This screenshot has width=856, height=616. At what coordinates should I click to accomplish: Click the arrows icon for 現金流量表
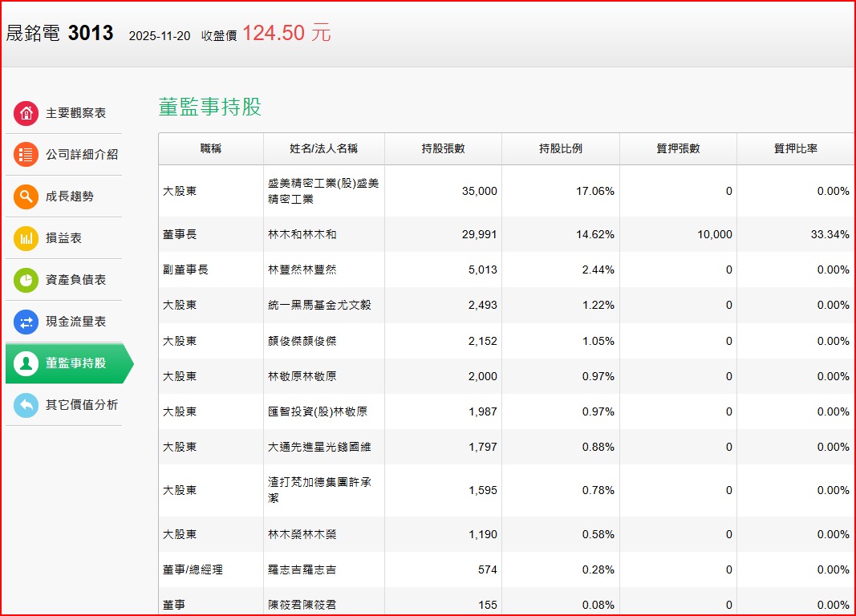pos(26,322)
